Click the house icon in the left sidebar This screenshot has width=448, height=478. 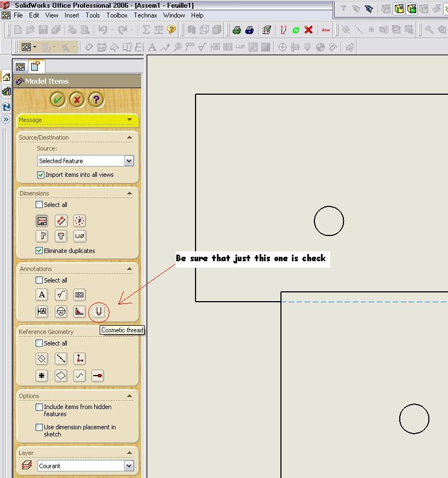pos(7,77)
